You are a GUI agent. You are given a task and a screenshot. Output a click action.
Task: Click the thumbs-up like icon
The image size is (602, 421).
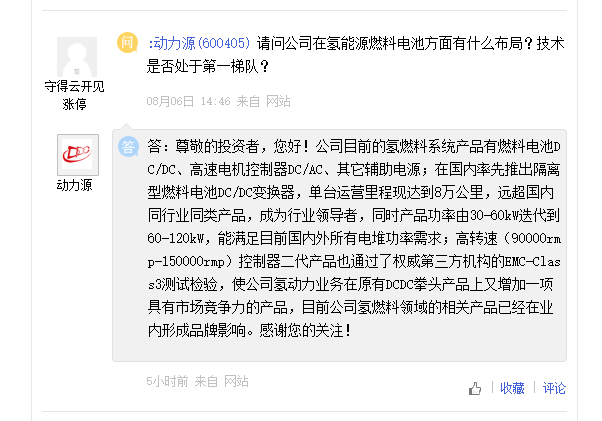coord(475,389)
